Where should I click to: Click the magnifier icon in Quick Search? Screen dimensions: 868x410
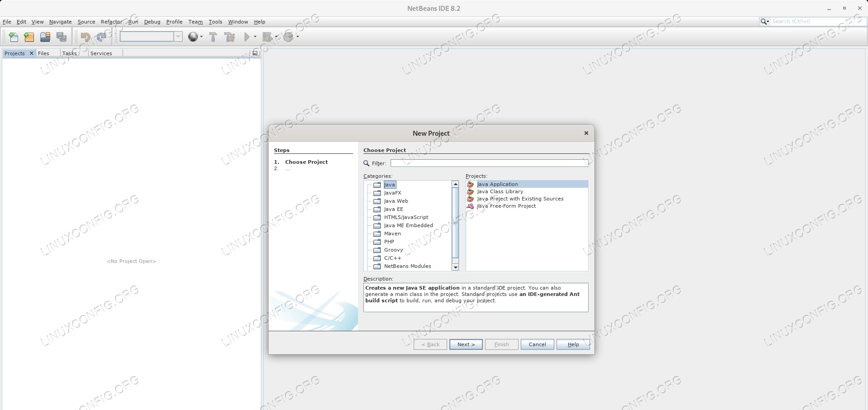(764, 21)
